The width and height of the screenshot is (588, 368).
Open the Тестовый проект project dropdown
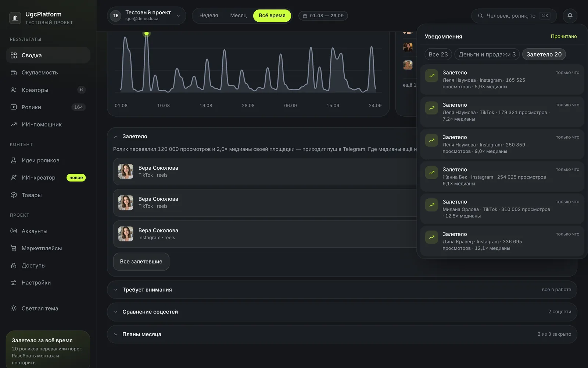tap(147, 15)
